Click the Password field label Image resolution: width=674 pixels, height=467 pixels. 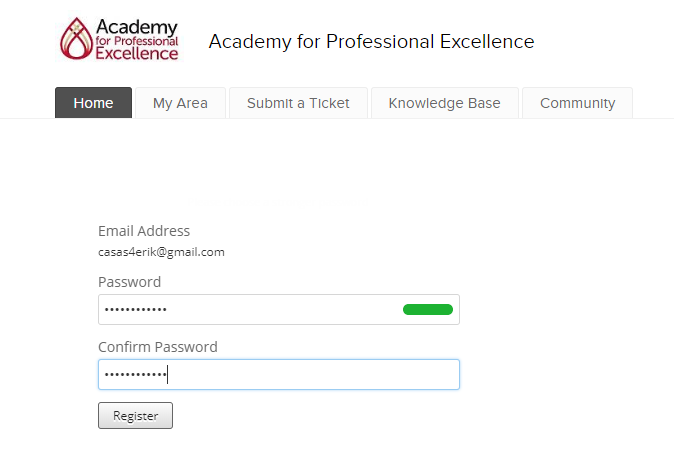click(x=129, y=282)
